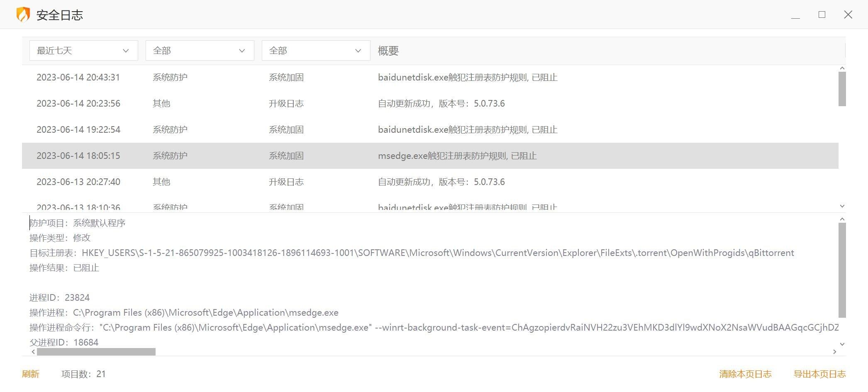Open the first 全部 category dropdown
Screen dimensions: 868x392
click(200, 51)
